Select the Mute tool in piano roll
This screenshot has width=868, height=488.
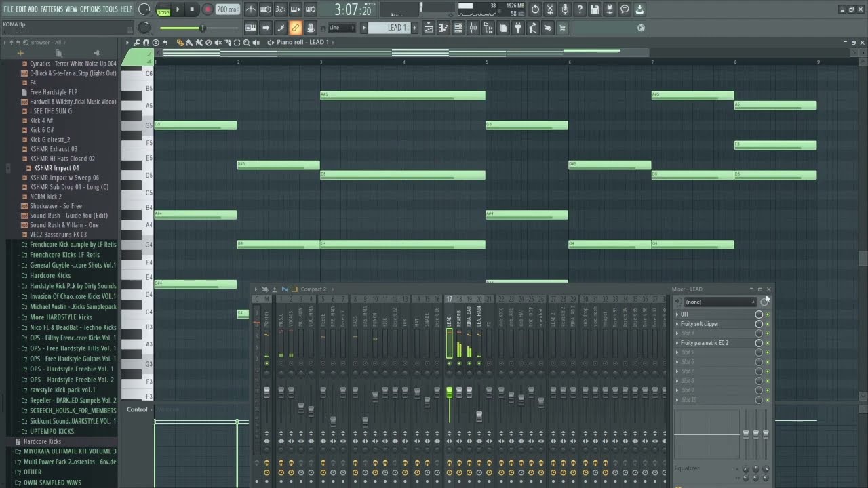pos(218,43)
